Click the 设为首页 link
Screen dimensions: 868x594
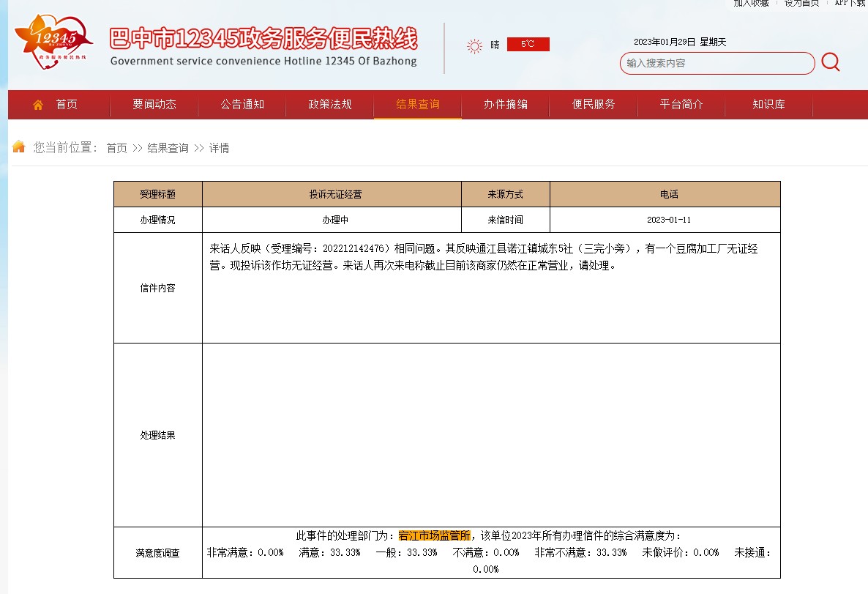pos(801,4)
